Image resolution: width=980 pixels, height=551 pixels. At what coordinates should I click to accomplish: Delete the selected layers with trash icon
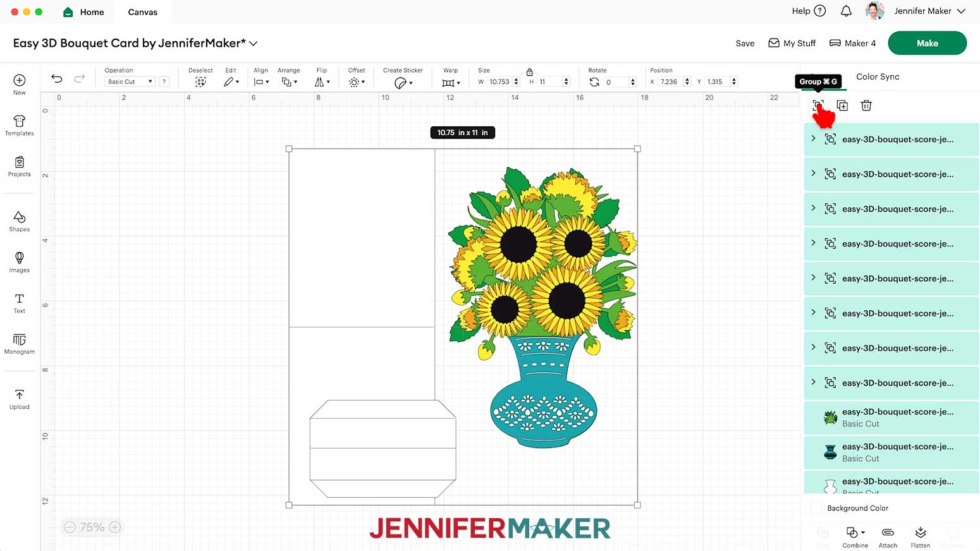pos(866,106)
